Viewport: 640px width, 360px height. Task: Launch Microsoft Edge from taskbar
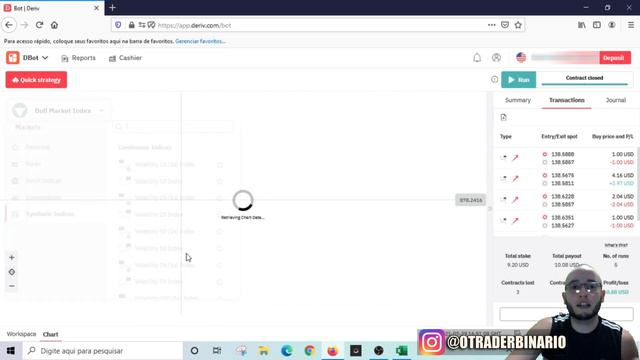point(287,351)
